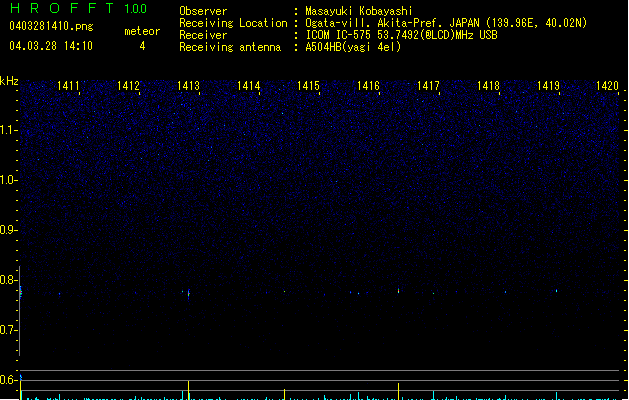Click the Receiving antenna label
Screen dimensions: 629x400
click(x=230, y=47)
